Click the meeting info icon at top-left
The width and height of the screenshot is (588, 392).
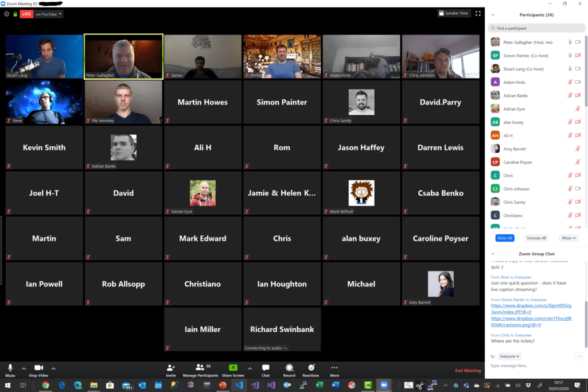coord(7,14)
